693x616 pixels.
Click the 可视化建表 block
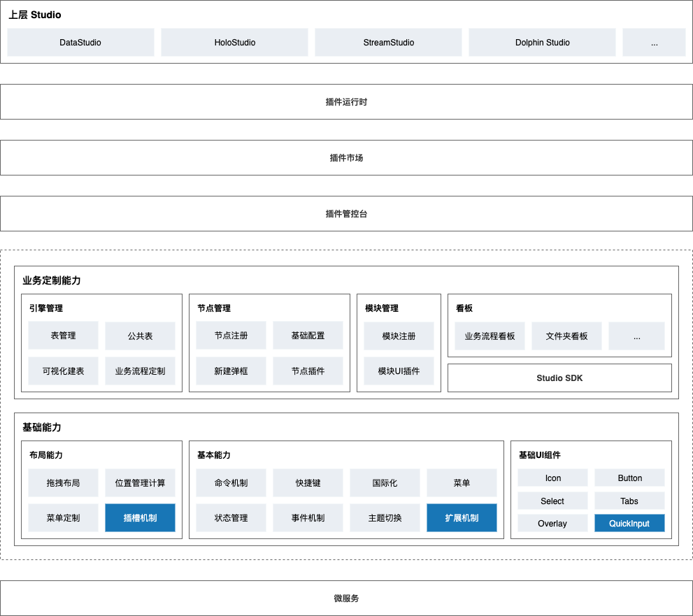pyautogui.click(x=63, y=371)
